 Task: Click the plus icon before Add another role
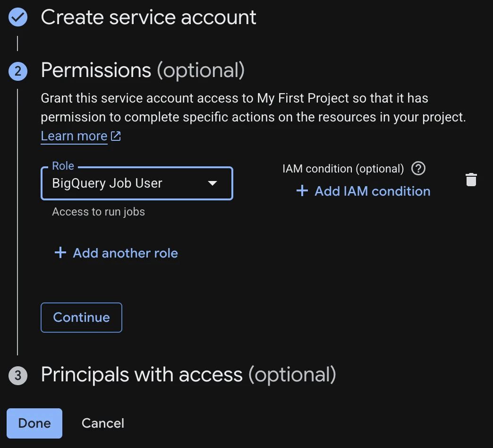click(x=60, y=253)
